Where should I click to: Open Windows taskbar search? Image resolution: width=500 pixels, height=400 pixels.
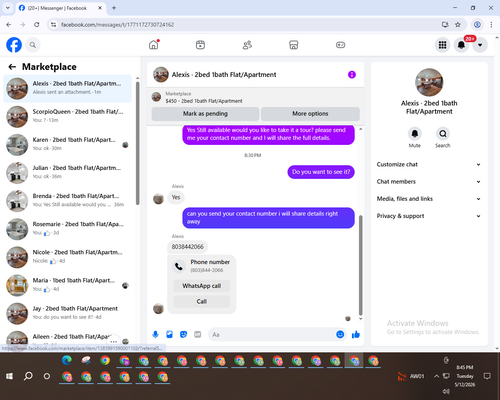pyautogui.click(x=28, y=376)
